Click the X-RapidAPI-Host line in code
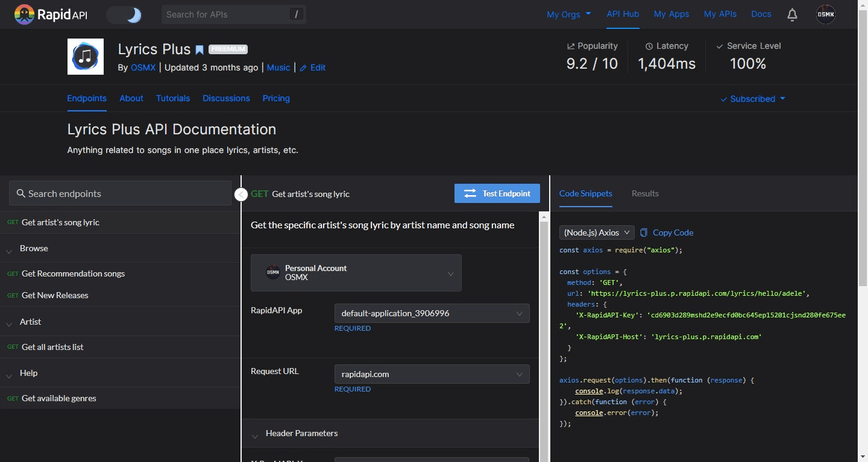The width and height of the screenshot is (868, 462). coord(668,337)
